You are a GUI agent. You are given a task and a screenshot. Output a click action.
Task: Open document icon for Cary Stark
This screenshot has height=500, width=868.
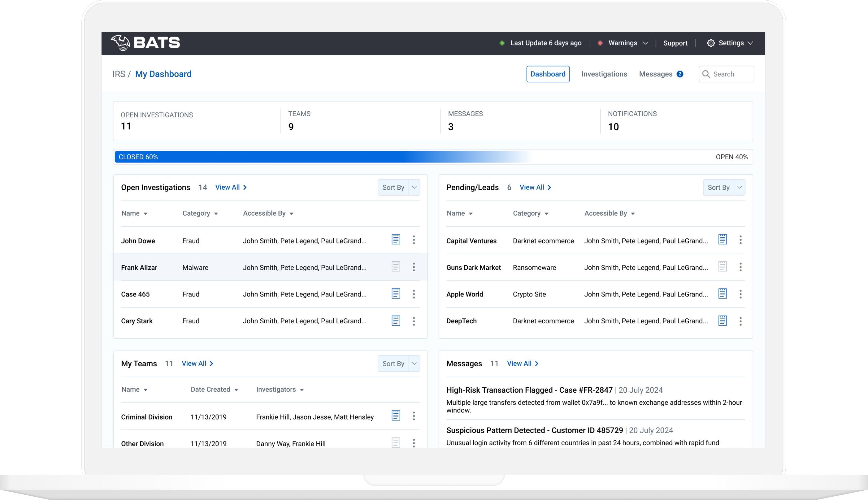tap(396, 321)
